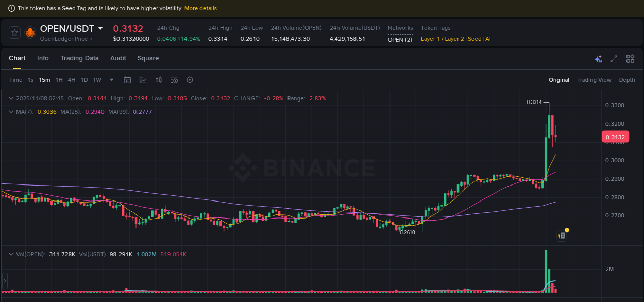
Task: Open the widgets layout grid icon
Action: click(630, 59)
